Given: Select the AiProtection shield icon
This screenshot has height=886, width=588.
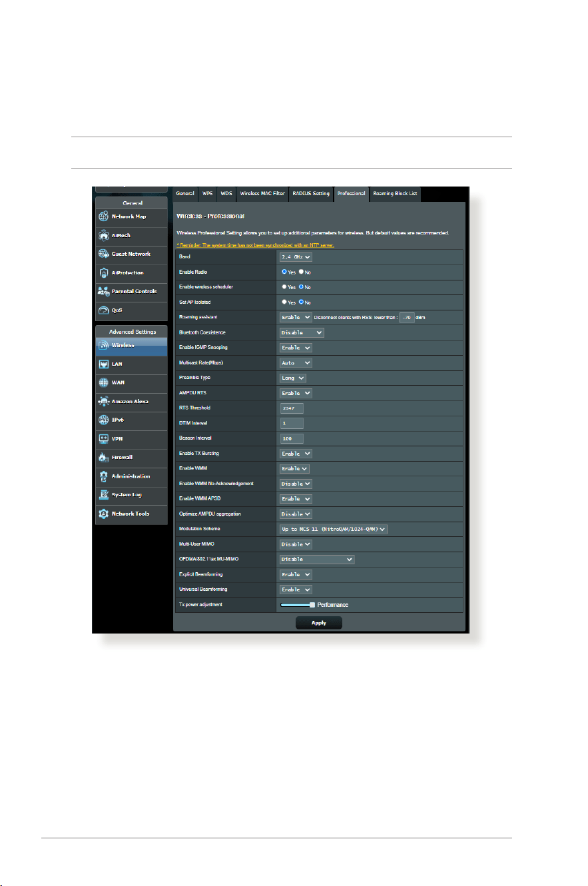Looking at the screenshot, I should [x=104, y=272].
